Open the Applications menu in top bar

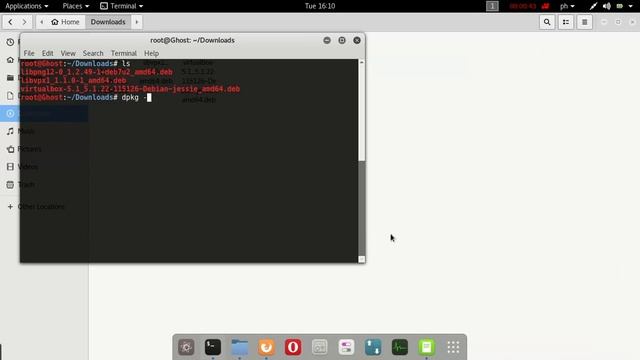(x=27, y=6)
